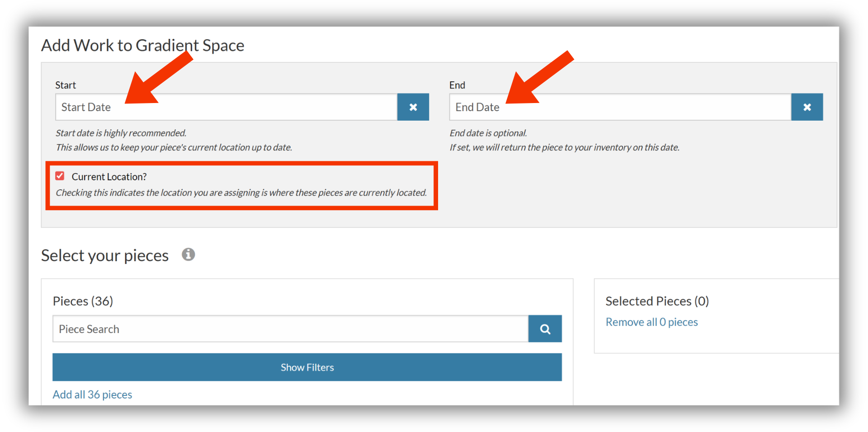This screenshot has width=868, height=432.
Task: Click the "Select your pieces" heading
Action: (x=105, y=255)
